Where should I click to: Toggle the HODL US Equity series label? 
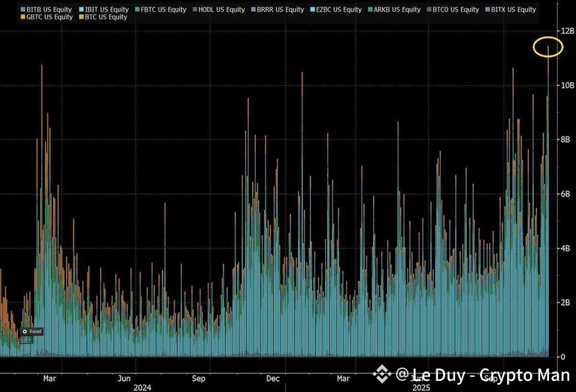(219, 10)
